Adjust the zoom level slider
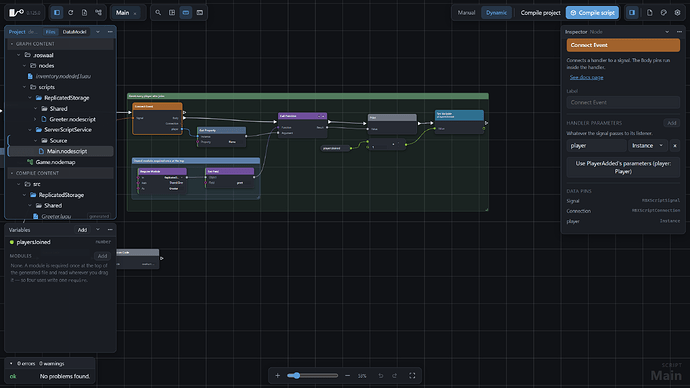This screenshot has width=690, height=388. 312,376
